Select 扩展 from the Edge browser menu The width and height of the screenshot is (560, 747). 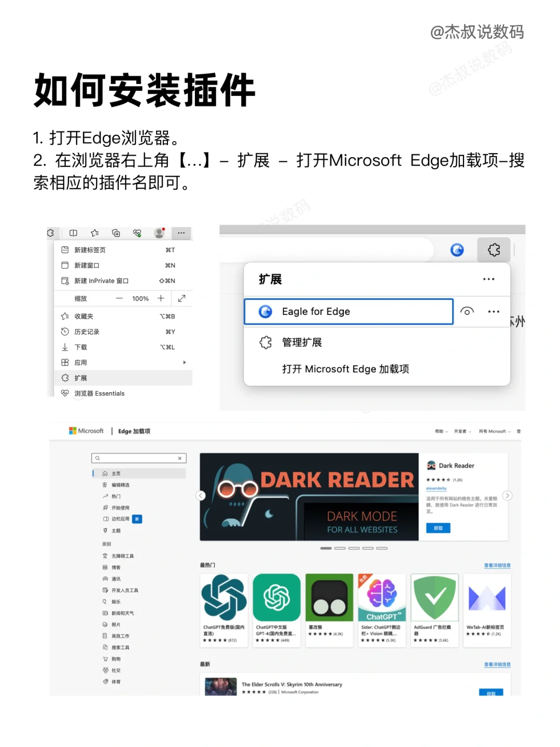coord(81,378)
